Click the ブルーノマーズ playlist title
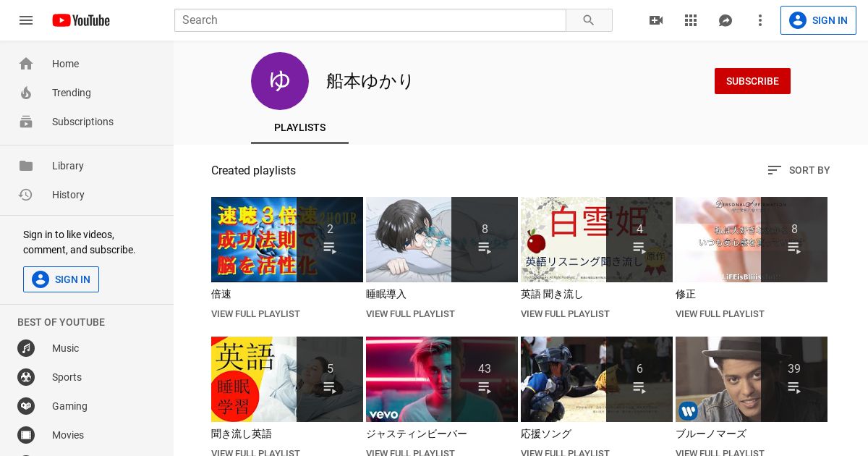Screen dimensions: 868x456 (711, 434)
